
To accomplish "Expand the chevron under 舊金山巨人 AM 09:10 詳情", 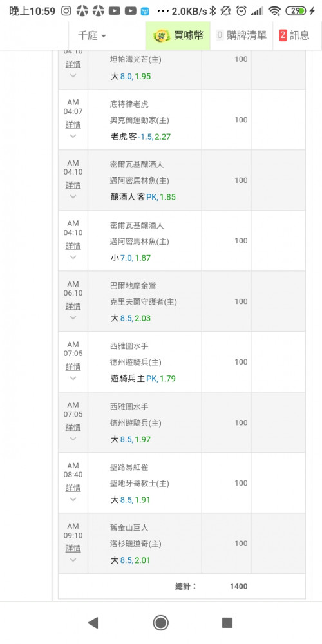I will (73, 560).
